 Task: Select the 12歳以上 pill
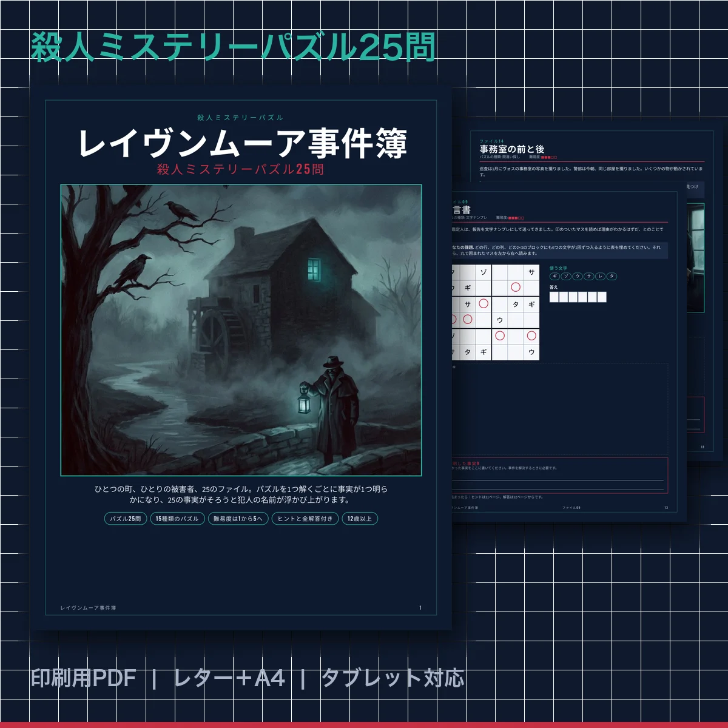tap(360, 519)
